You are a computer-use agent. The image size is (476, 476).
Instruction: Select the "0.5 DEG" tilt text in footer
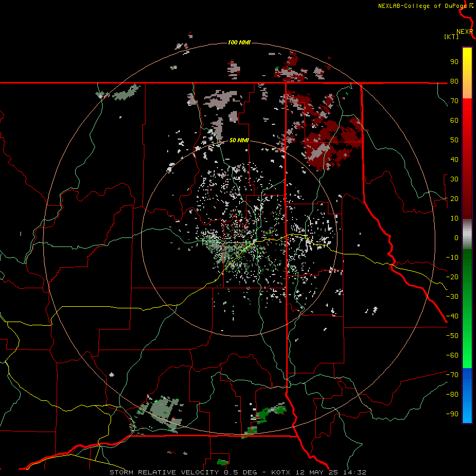[x=241, y=472]
